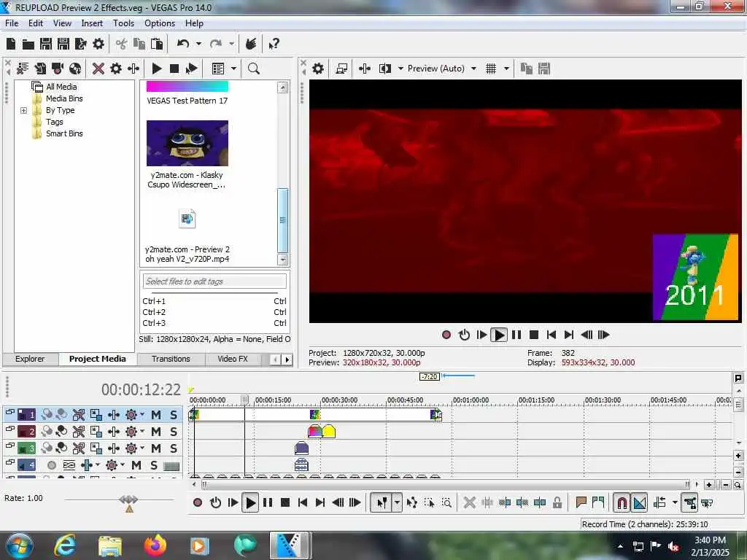Switch to the Explorer tab
The height and width of the screenshot is (560, 747).
(30, 359)
